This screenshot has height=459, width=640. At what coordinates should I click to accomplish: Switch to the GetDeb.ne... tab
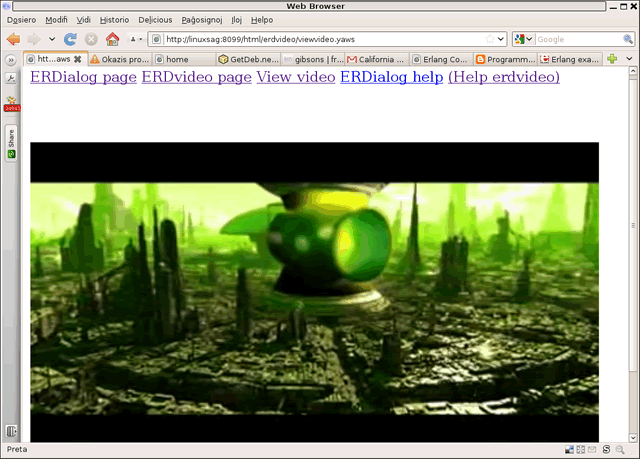249,60
